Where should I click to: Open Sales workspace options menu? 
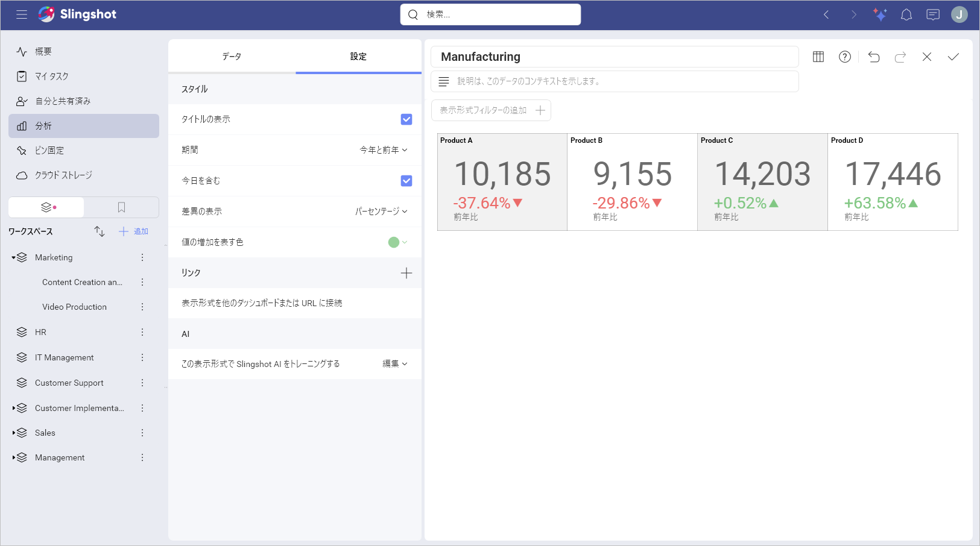(142, 433)
